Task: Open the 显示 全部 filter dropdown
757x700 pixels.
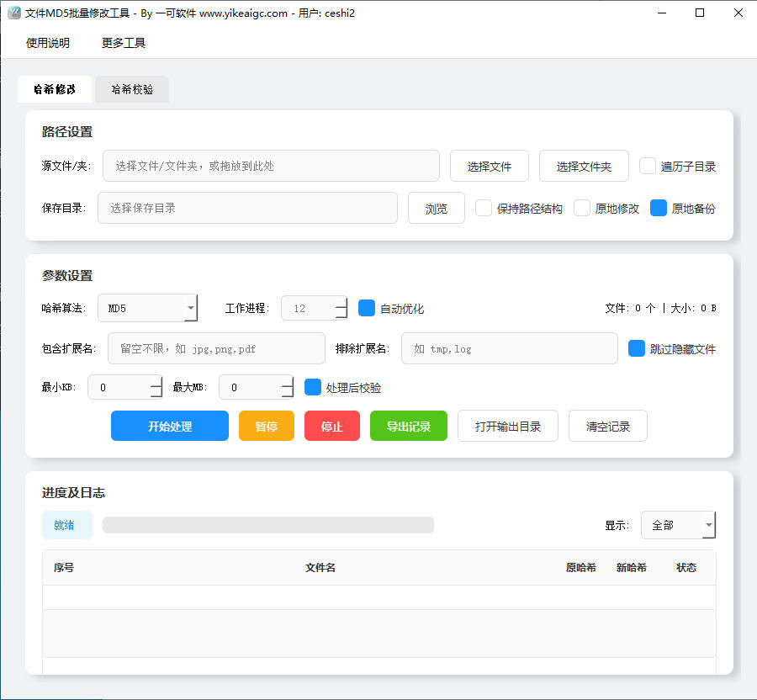Action: (x=678, y=525)
